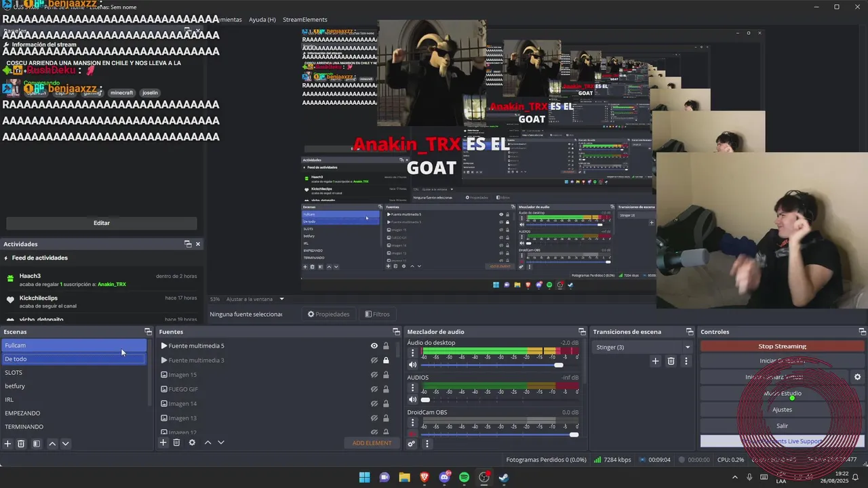Show the Imagen 14 source
868x488 pixels.
click(374, 404)
